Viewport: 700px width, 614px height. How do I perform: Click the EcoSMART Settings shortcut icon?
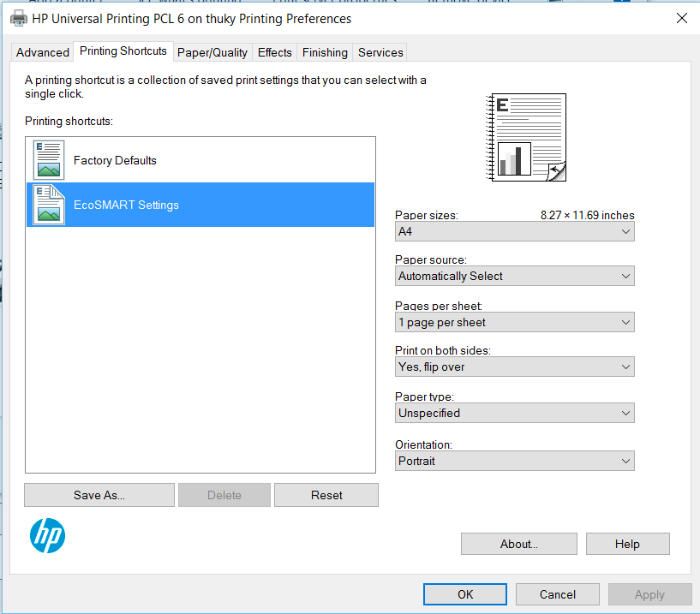click(49, 205)
